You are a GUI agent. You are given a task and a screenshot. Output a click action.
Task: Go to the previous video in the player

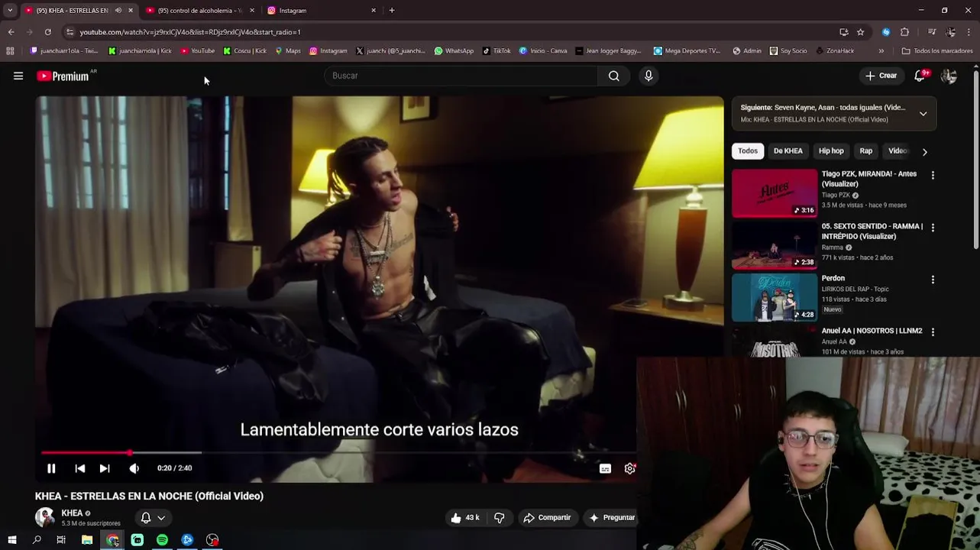click(x=80, y=468)
